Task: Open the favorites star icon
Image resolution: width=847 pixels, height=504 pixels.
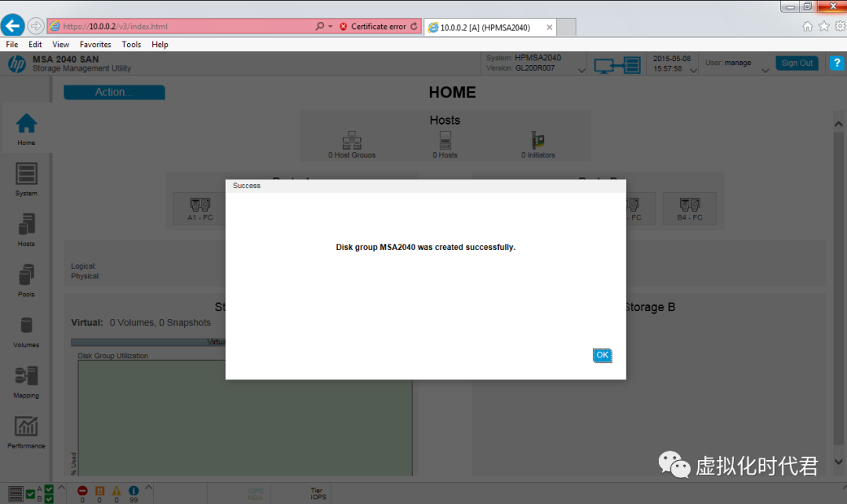Action: point(823,27)
